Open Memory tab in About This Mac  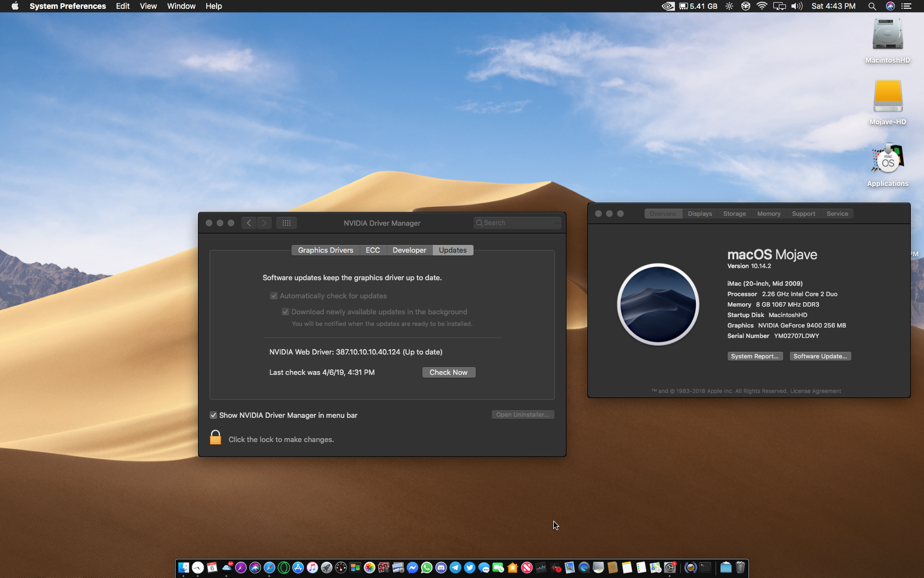tap(769, 214)
